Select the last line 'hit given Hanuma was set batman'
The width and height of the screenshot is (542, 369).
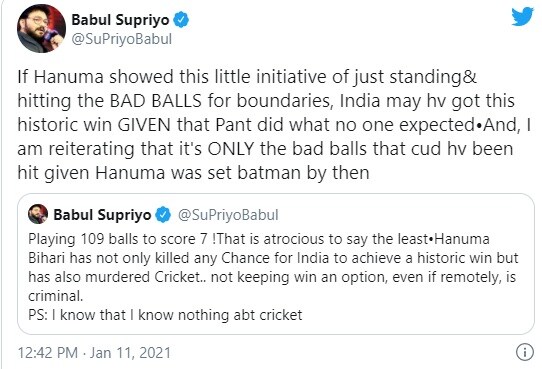193,173
